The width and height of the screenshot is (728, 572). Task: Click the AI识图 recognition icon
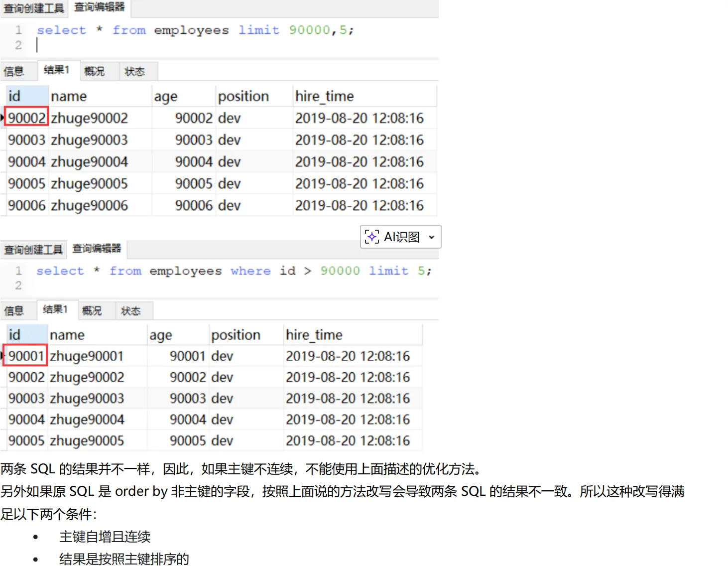pyautogui.click(x=371, y=237)
